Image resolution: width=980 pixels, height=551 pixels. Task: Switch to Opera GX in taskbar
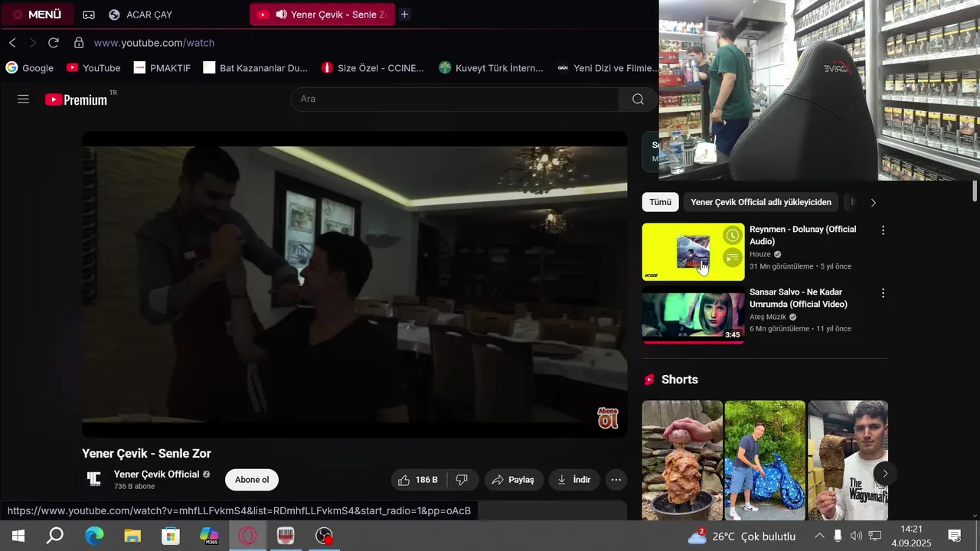click(x=247, y=536)
